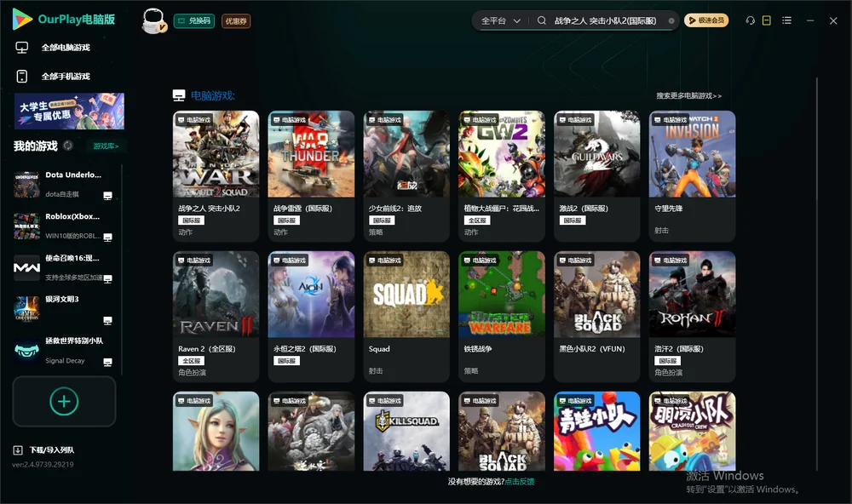This screenshot has width=852, height=504.
Task: Click the PC icon on Dota Underlords row
Action: [107, 196]
